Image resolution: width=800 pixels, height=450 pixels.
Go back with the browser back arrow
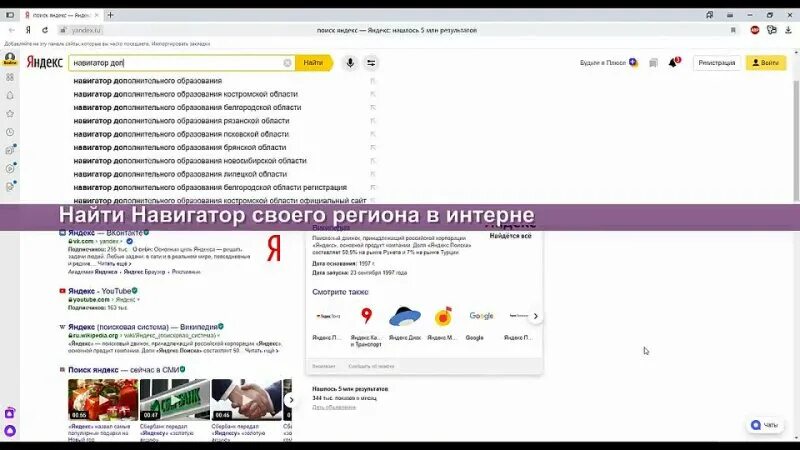pyautogui.click(x=12, y=30)
